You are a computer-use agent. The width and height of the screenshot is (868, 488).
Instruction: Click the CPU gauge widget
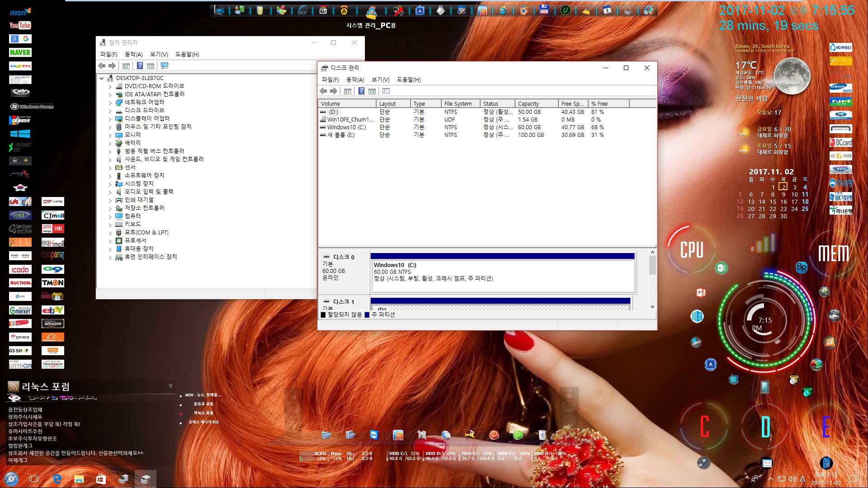coord(692,250)
